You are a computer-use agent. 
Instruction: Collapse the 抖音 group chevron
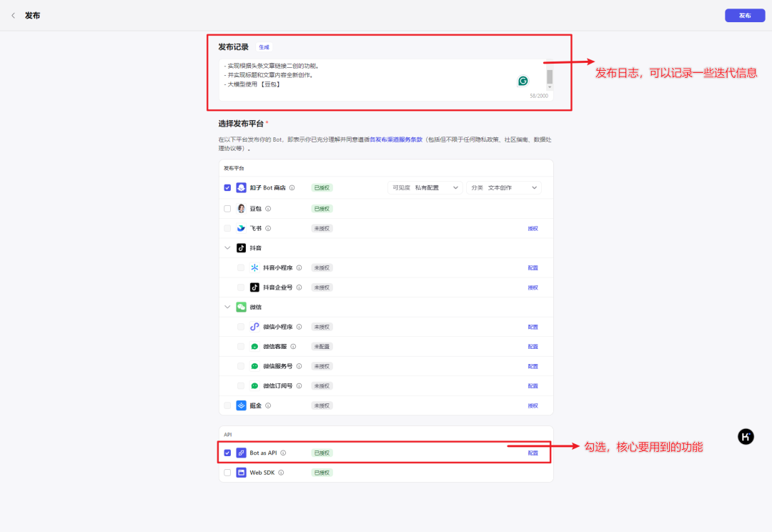pos(227,248)
